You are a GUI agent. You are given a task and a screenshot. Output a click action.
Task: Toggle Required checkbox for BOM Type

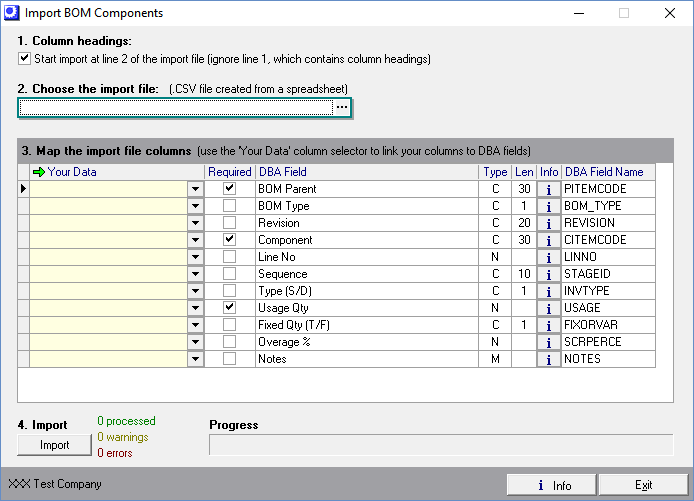coord(229,205)
